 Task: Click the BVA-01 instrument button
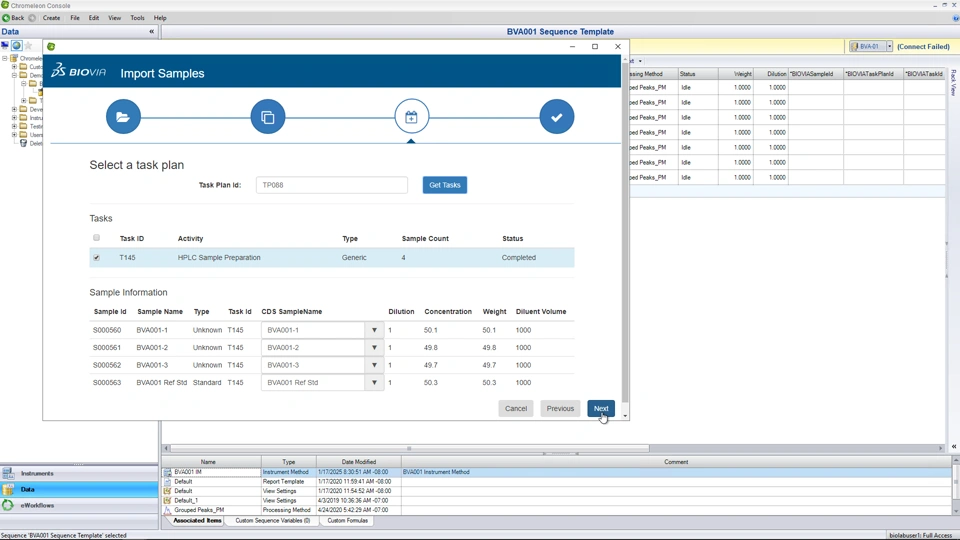868,46
